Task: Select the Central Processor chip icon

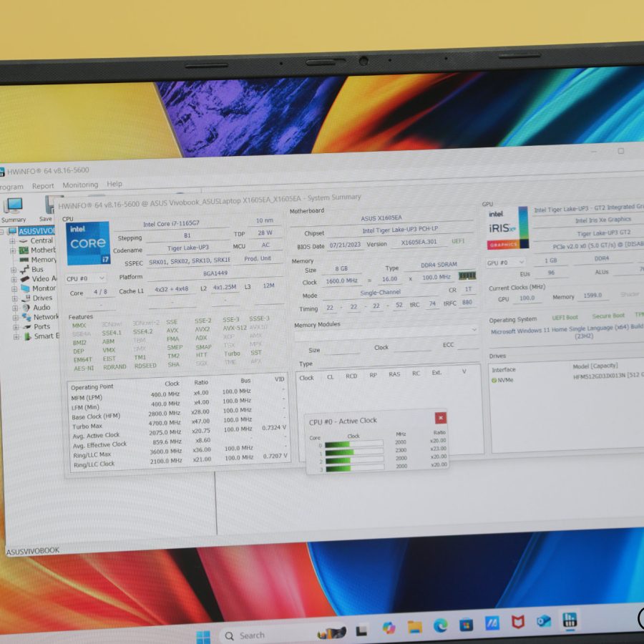Action: coord(24,240)
